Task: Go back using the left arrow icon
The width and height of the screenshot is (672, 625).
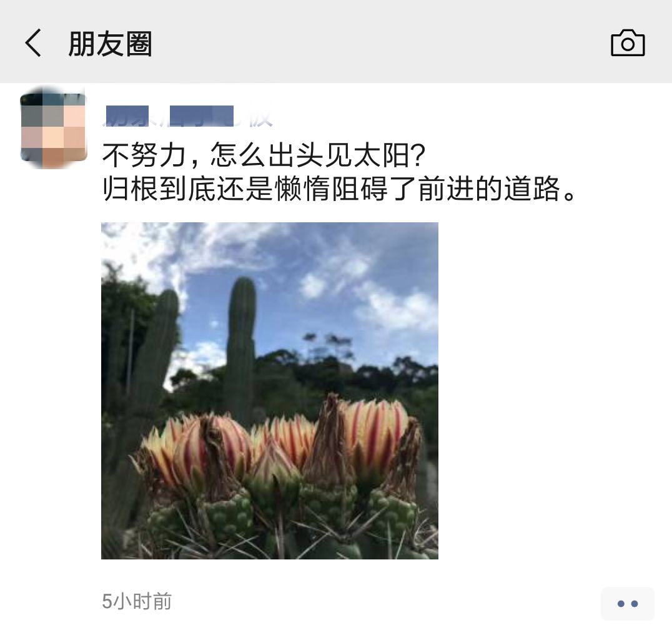Action: tap(34, 43)
